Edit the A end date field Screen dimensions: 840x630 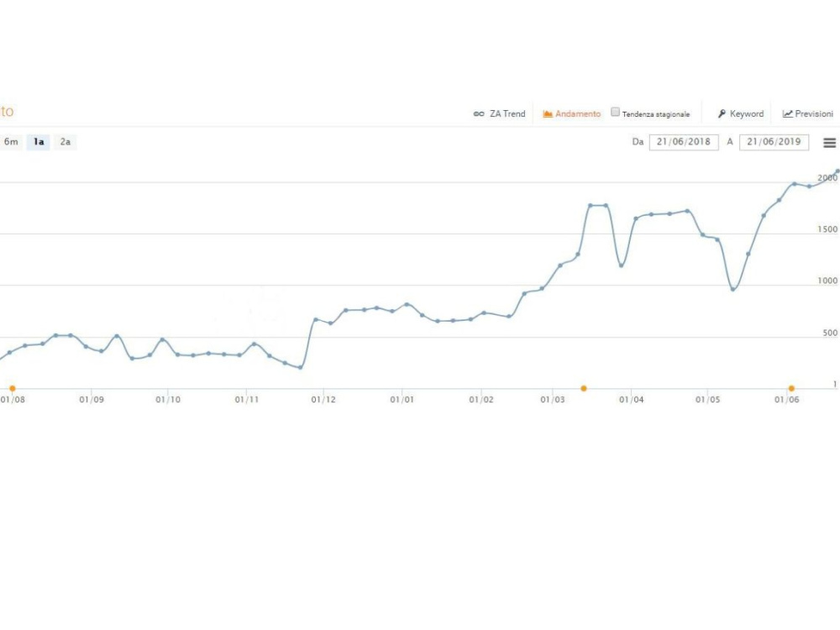774,142
